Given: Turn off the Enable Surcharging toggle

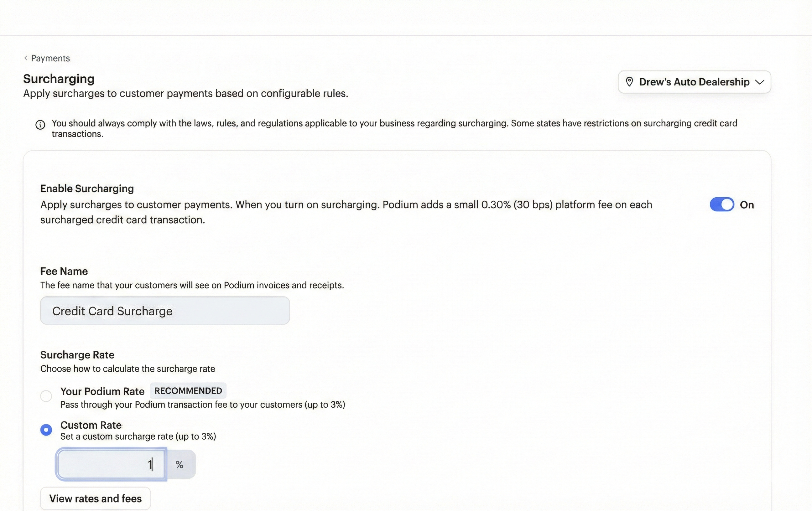Looking at the screenshot, I should pyautogui.click(x=722, y=204).
